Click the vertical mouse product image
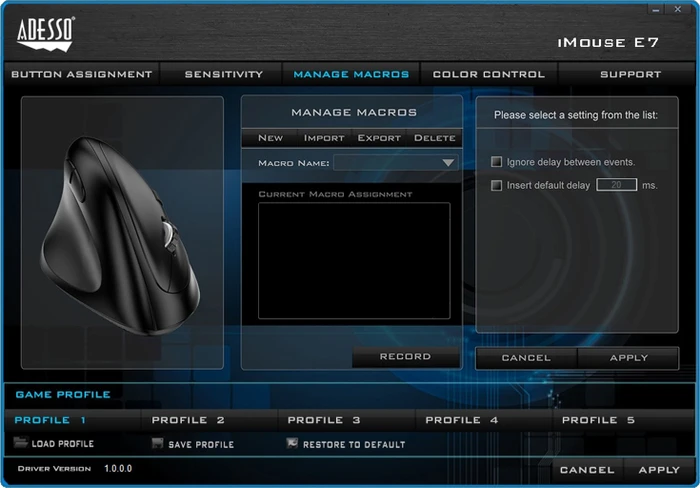This screenshot has height=488, width=700. point(120,235)
